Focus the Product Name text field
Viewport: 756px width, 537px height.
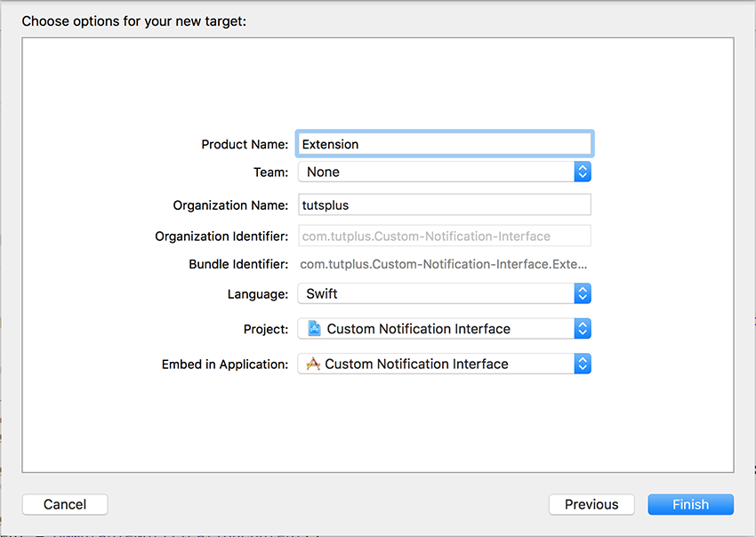pos(445,144)
